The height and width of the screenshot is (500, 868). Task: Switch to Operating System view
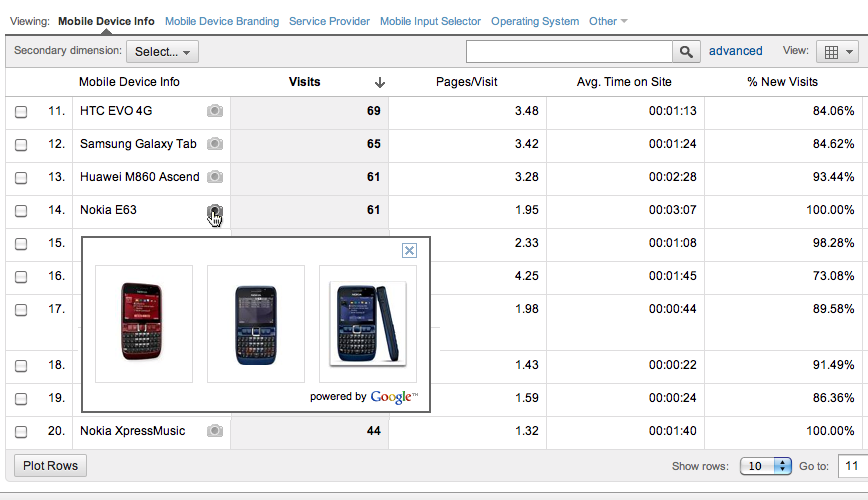click(535, 21)
